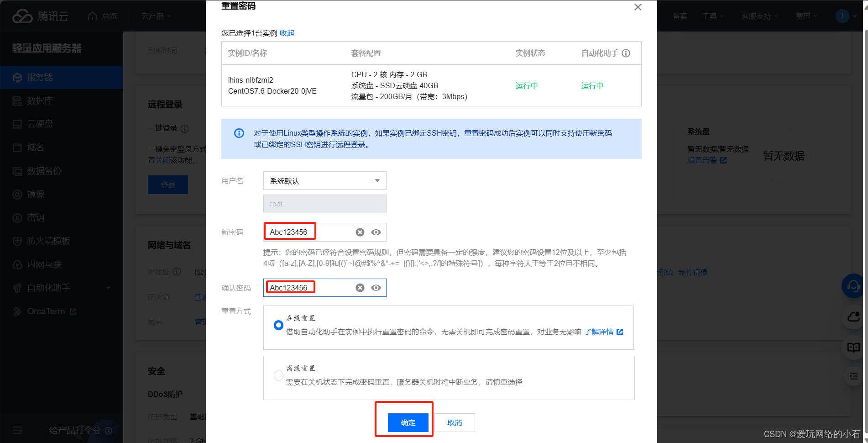Image resolution: width=868 pixels, height=443 pixels.
Task: Expand the 费用 billing menu
Action: pos(806,16)
